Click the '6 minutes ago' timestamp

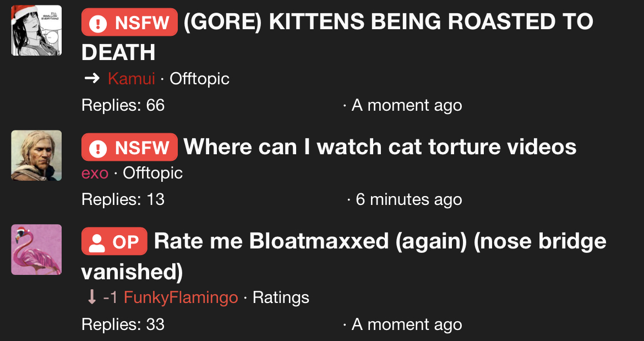coord(408,199)
